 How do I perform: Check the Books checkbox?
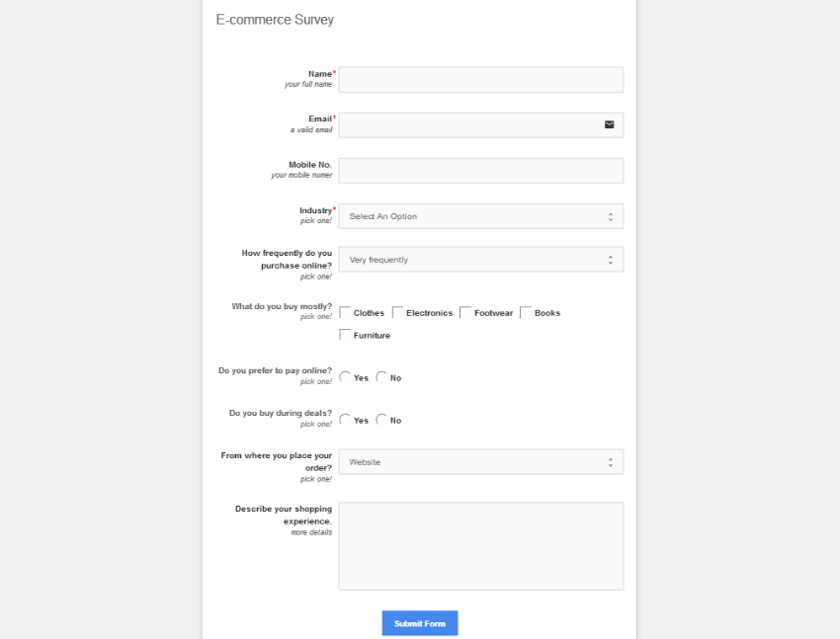click(x=525, y=311)
